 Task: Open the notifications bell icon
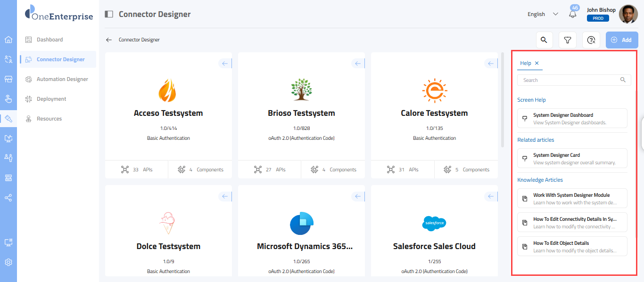(x=573, y=14)
